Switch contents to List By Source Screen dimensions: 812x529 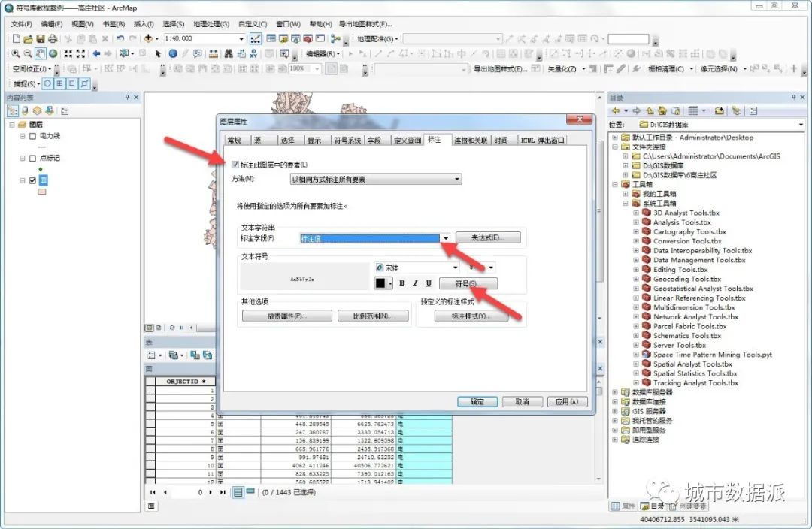tap(25, 110)
